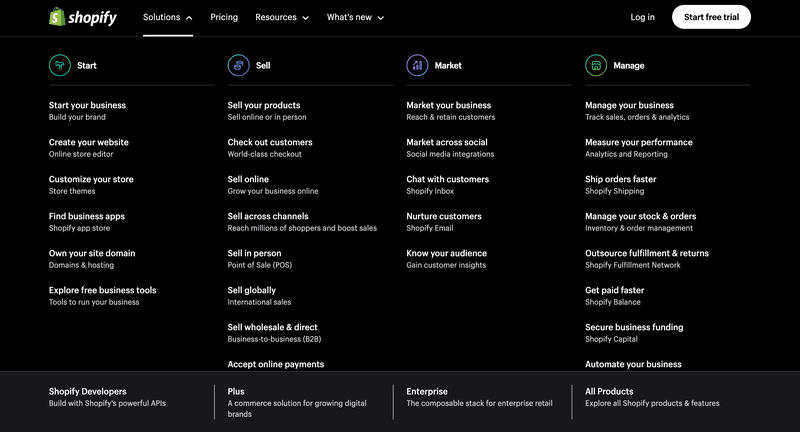Image resolution: width=800 pixels, height=432 pixels.
Task: Open Automate your business
Action: pos(633,364)
